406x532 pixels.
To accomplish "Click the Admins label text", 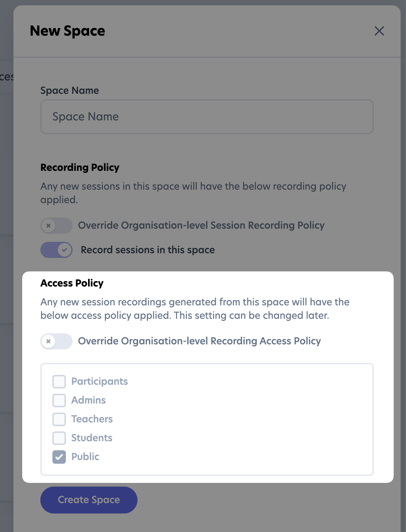I will (x=88, y=400).
